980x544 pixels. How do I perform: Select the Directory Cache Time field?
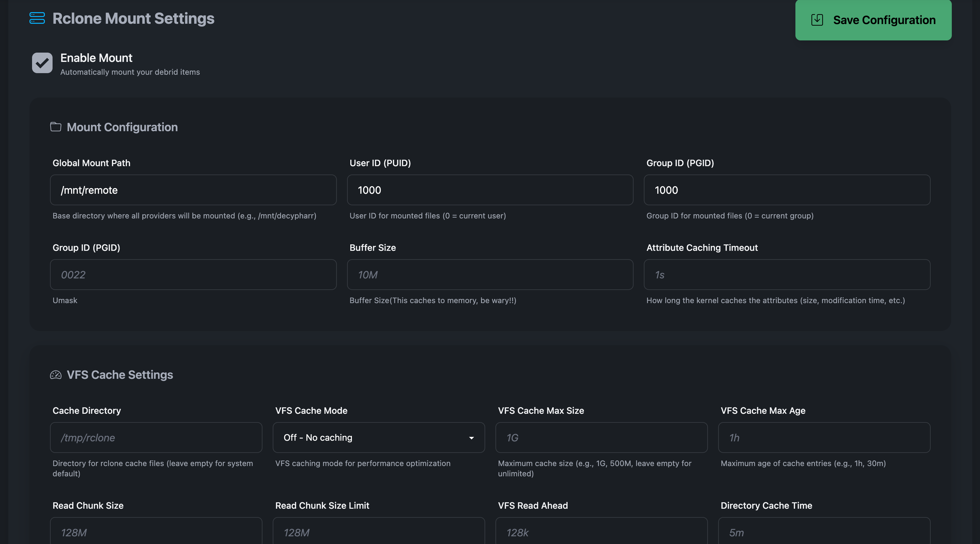824,532
